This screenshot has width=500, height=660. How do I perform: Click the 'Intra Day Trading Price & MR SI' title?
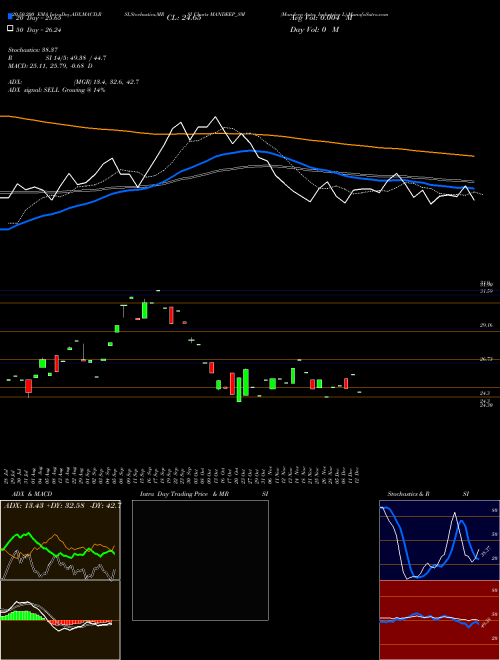[204, 494]
